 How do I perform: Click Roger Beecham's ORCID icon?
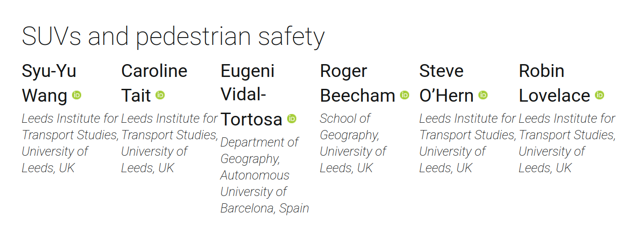click(404, 95)
